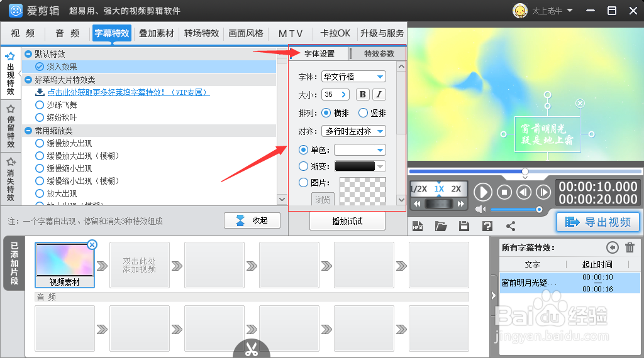Step to next frame button
The image size is (644, 358).
pos(543,192)
